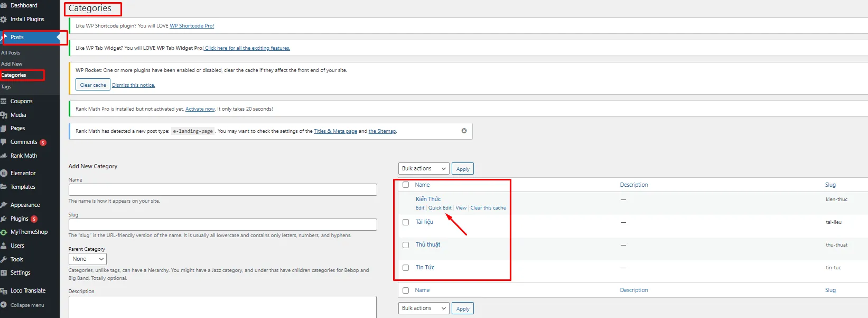Click Clear this cache under Kiến Thức
This screenshot has width=868, height=318.
488,208
